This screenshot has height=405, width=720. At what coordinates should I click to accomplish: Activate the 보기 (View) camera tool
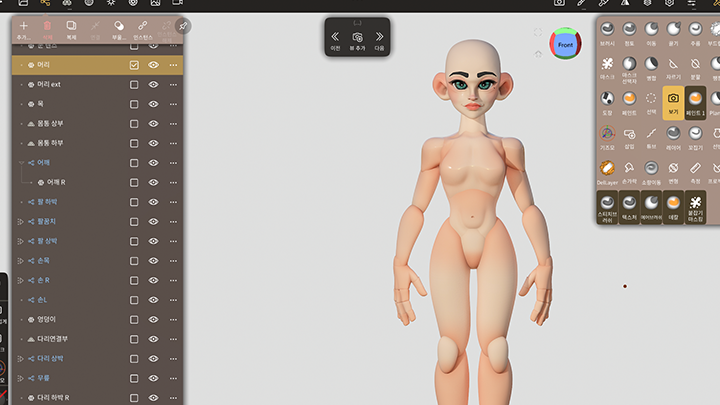click(x=673, y=103)
